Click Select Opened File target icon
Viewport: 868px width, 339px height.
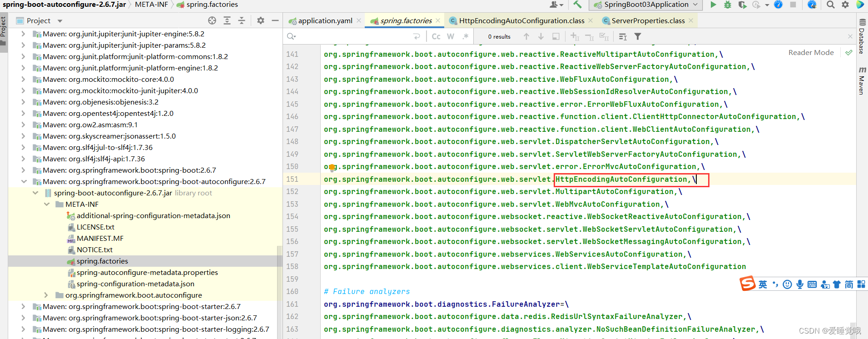tap(212, 20)
